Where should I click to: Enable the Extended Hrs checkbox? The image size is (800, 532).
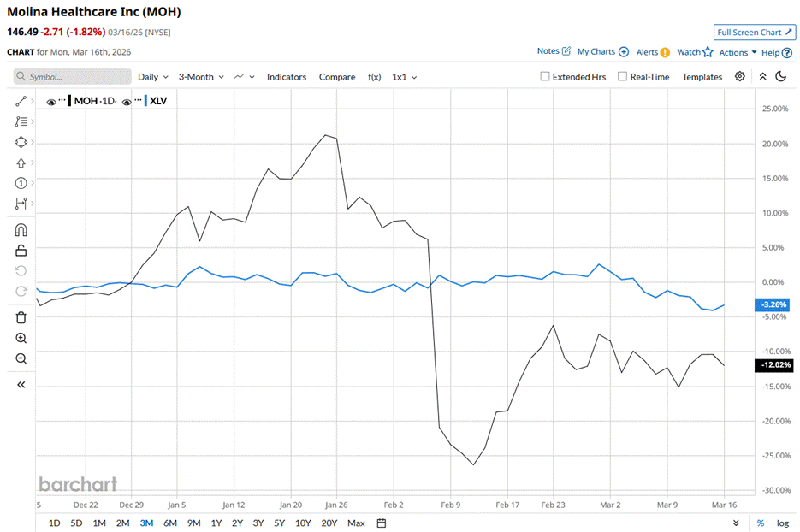(545, 77)
